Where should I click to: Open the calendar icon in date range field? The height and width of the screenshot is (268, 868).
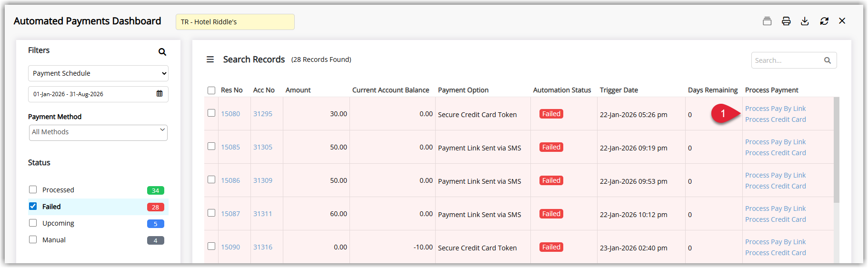pyautogui.click(x=160, y=94)
